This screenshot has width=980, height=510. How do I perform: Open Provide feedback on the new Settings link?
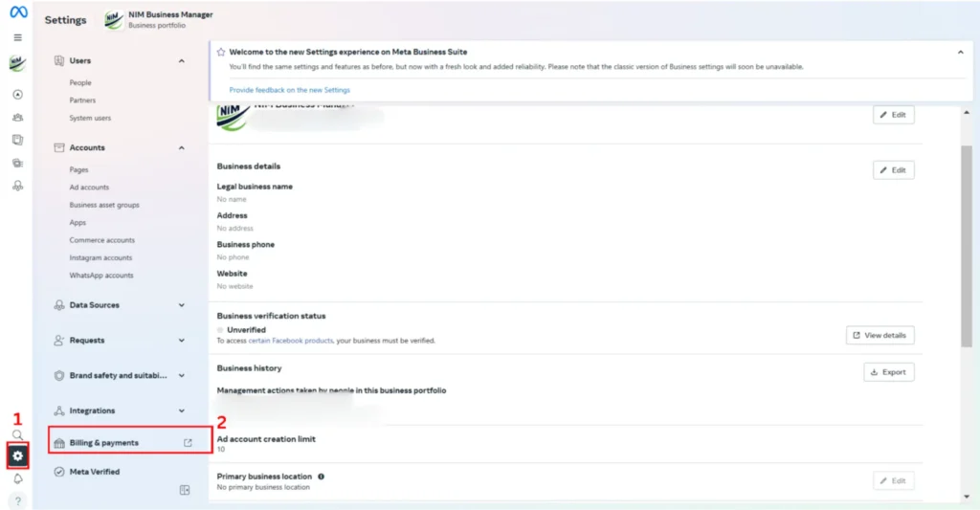[289, 90]
